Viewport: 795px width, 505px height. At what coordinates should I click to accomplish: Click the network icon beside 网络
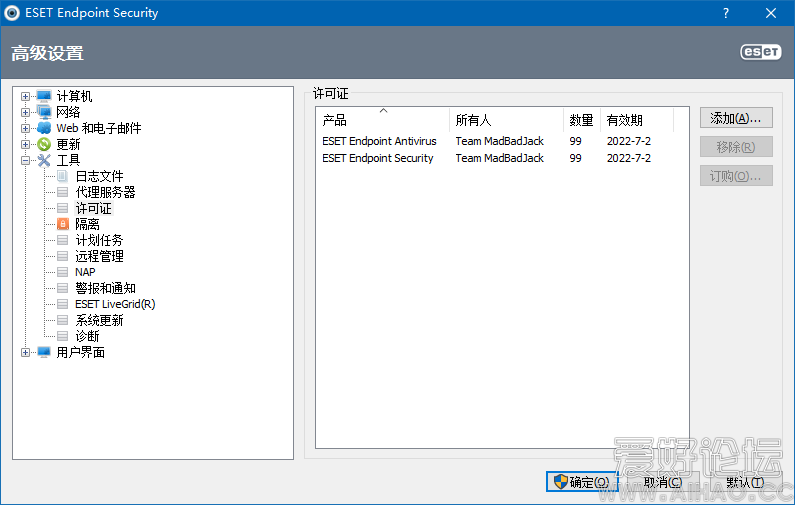[x=44, y=112]
